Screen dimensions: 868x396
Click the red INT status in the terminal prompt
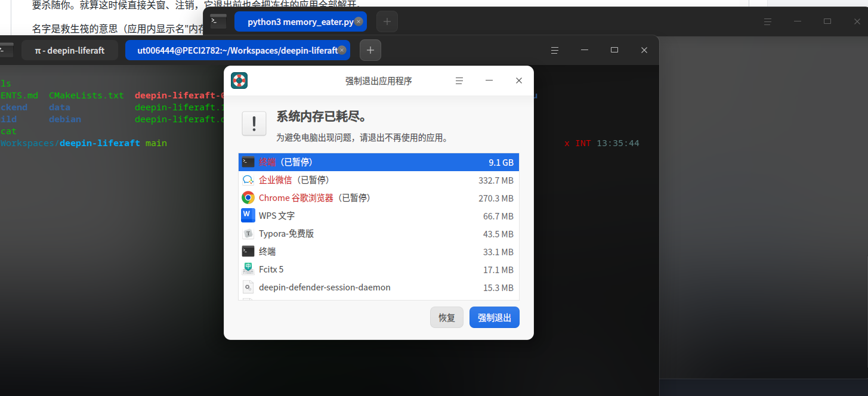click(x=583, y=143)
